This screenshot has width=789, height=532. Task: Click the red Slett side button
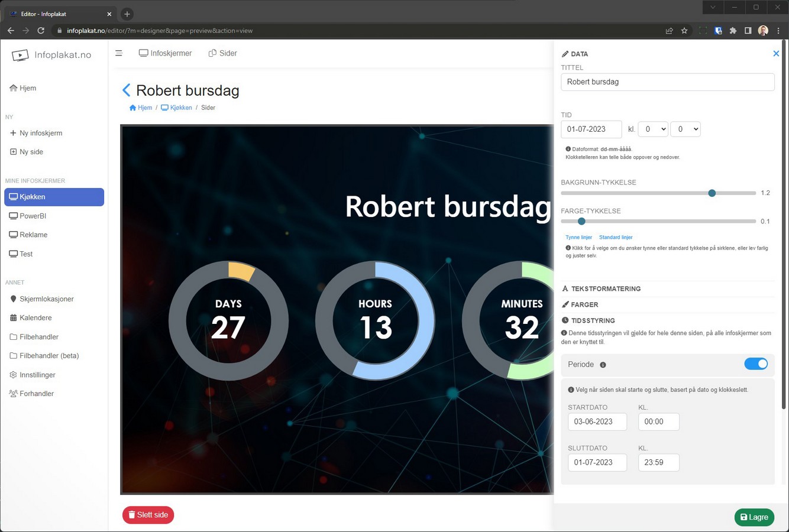click(x=148, y=515)
